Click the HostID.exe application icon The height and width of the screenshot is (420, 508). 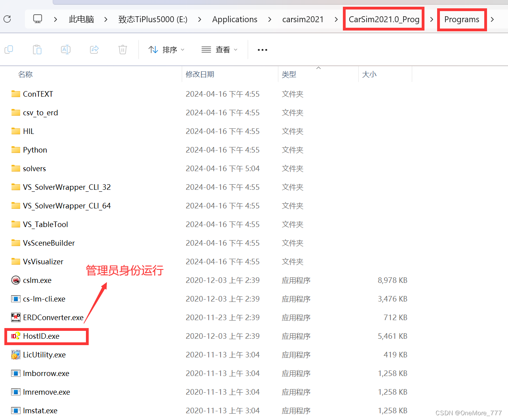tap(16, 336)
